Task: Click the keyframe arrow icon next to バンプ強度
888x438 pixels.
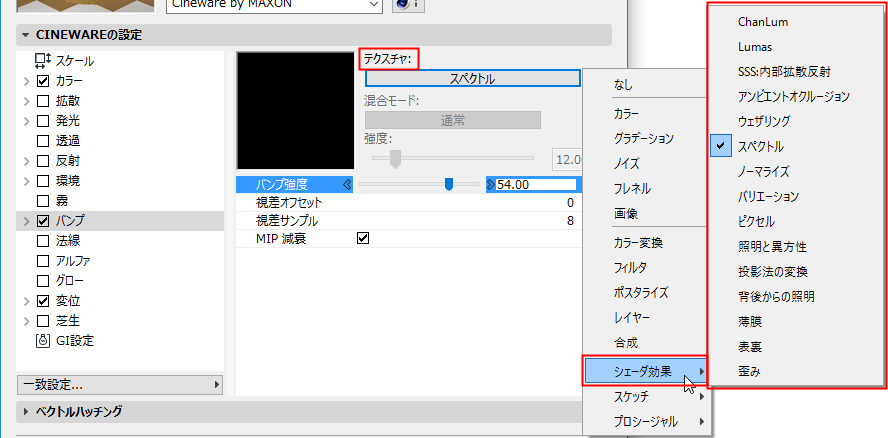Action: (348, 184)
